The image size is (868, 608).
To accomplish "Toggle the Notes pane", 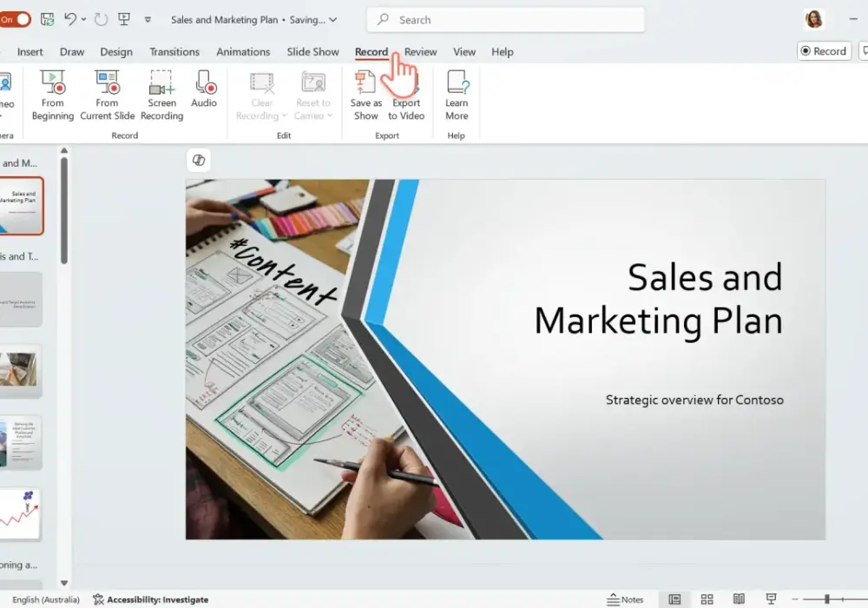I will (626, 599).
